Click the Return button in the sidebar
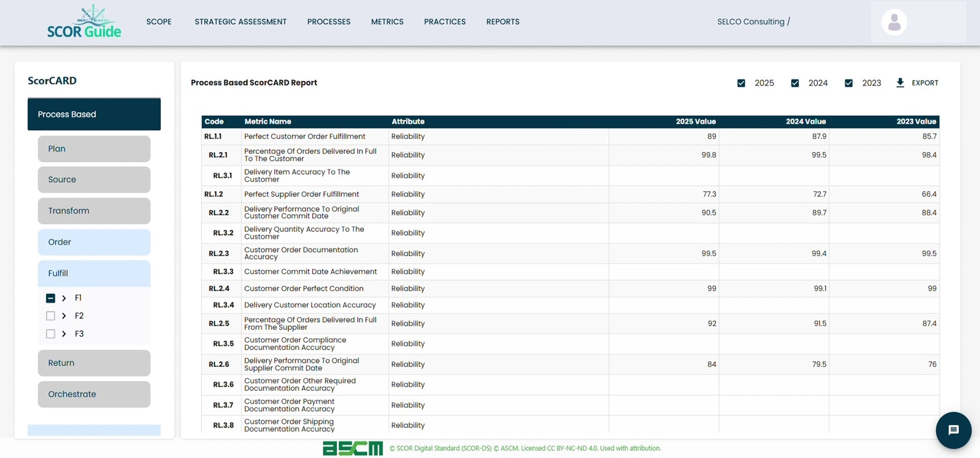This screenshot has height=458, width=980. point(94,363)
